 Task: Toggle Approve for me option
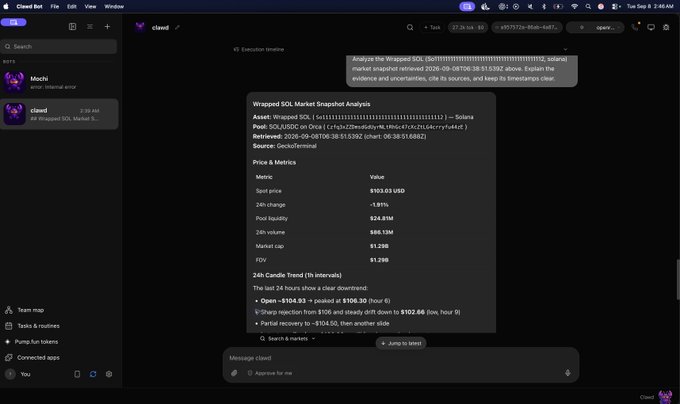click(x=269, y=373)
